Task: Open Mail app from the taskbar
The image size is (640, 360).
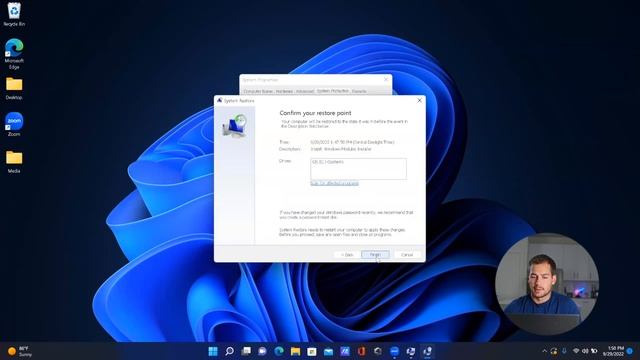Action: pos(329,351)
